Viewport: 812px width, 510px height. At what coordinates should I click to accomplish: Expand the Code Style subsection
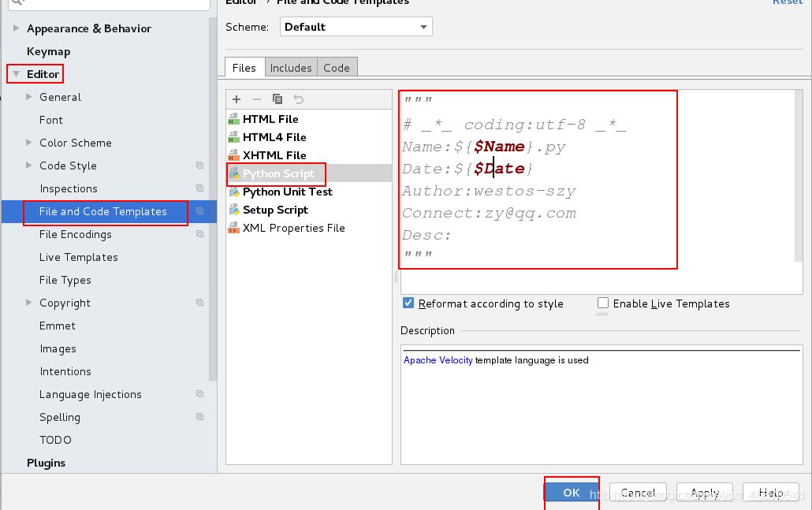coord(29,166)
